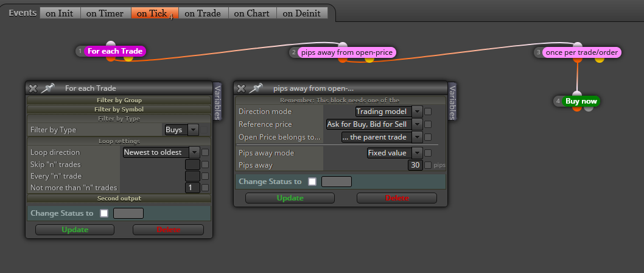Close the For each Trade panel
This screenshot has height=273, width=644.
click(33, 88)
